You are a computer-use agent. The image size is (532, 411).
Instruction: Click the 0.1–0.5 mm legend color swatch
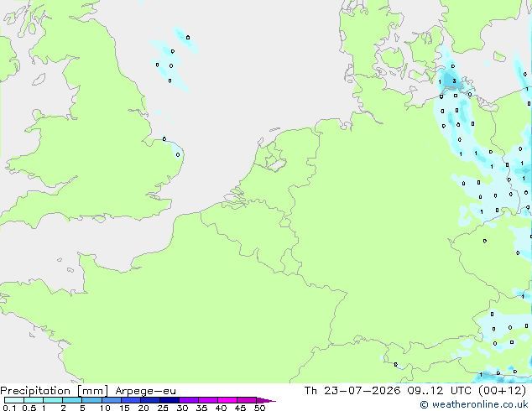click(x=14, y=400)
